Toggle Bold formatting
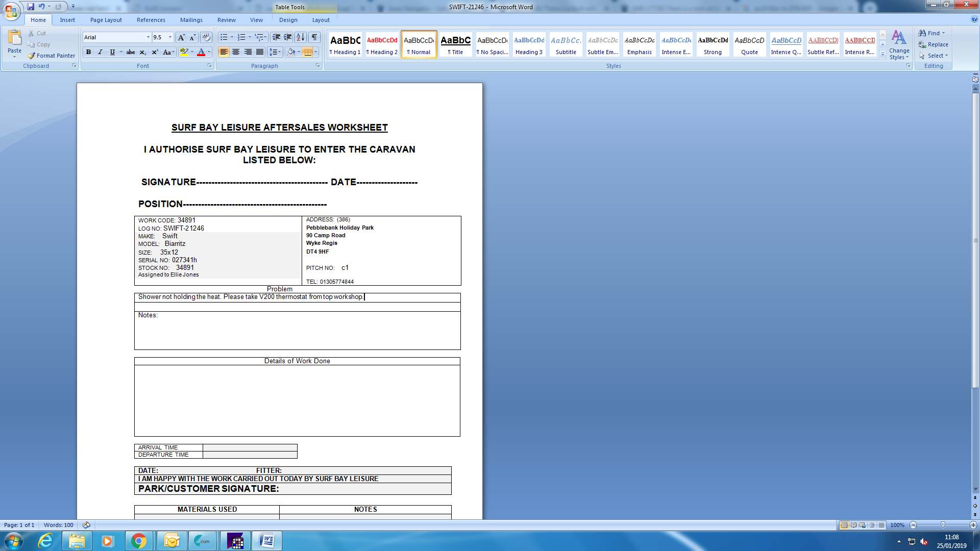The height and width of the screenshot is (551, 980). (88, 52)
